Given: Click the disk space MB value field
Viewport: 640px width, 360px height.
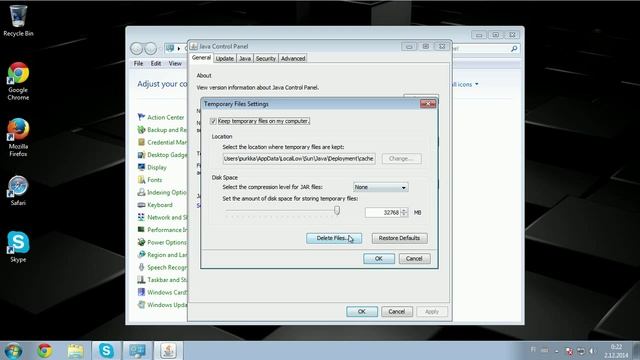Looking at the screenshot, I should click(x=383, y=212).
